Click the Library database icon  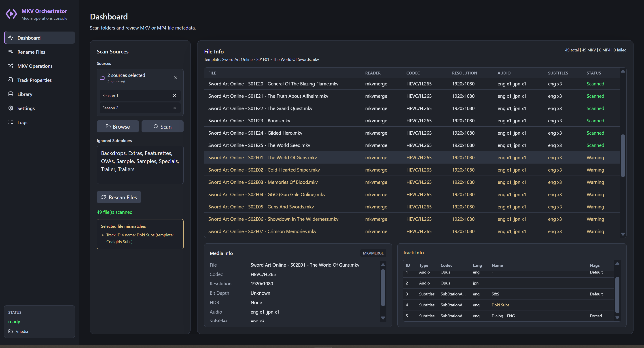pyautogui.click(x=11, y=94)
